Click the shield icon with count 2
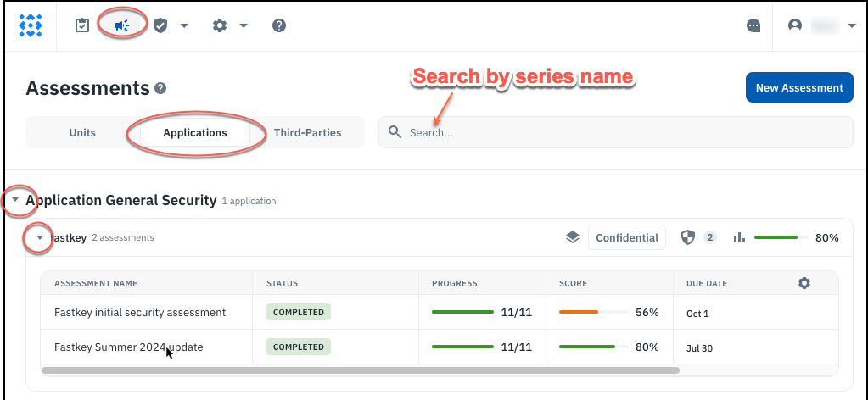 pos(687,237)
